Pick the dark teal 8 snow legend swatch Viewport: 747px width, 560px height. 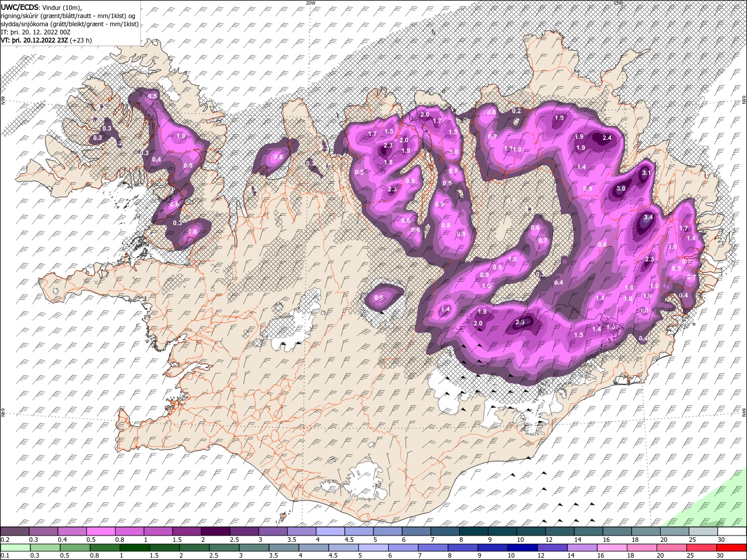pos(474,531)
